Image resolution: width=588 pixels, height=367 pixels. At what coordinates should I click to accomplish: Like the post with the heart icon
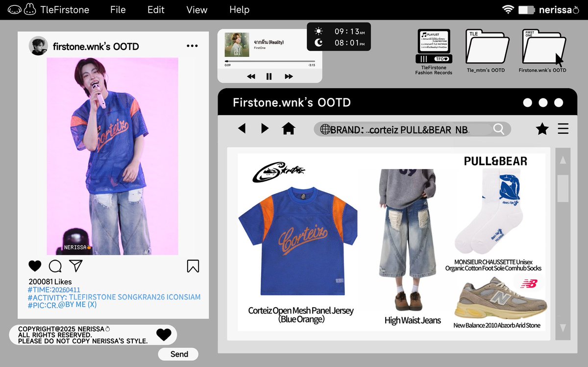(35, 266)
